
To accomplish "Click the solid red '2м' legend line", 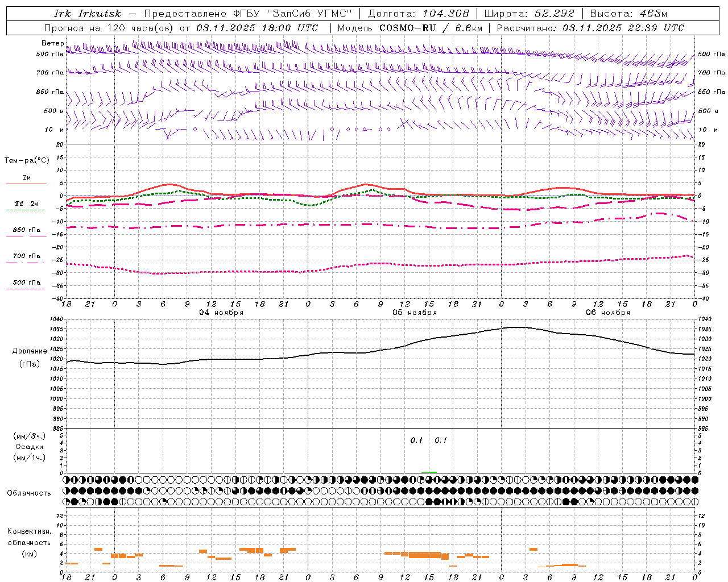I will pyautogui.click(x=26, y=184).
